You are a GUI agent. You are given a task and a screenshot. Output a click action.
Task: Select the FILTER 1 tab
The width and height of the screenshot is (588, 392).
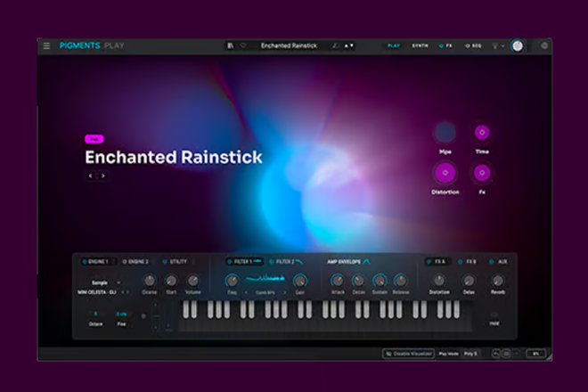[x=244, y=261]
